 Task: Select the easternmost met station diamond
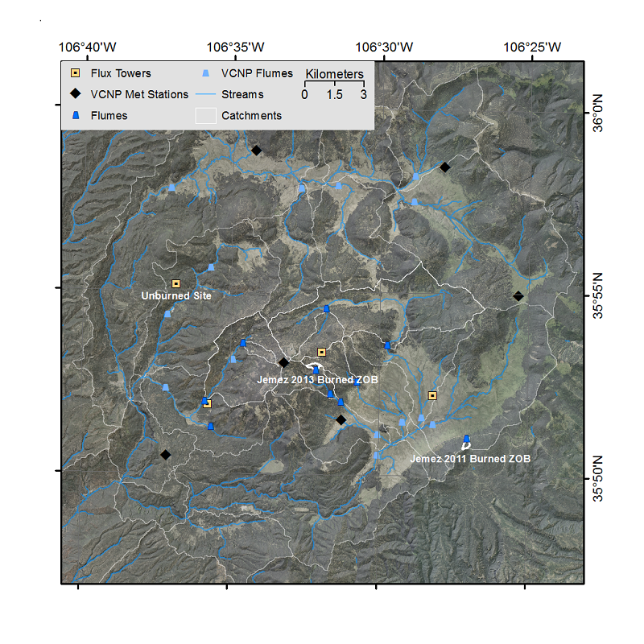click(518, 296)
